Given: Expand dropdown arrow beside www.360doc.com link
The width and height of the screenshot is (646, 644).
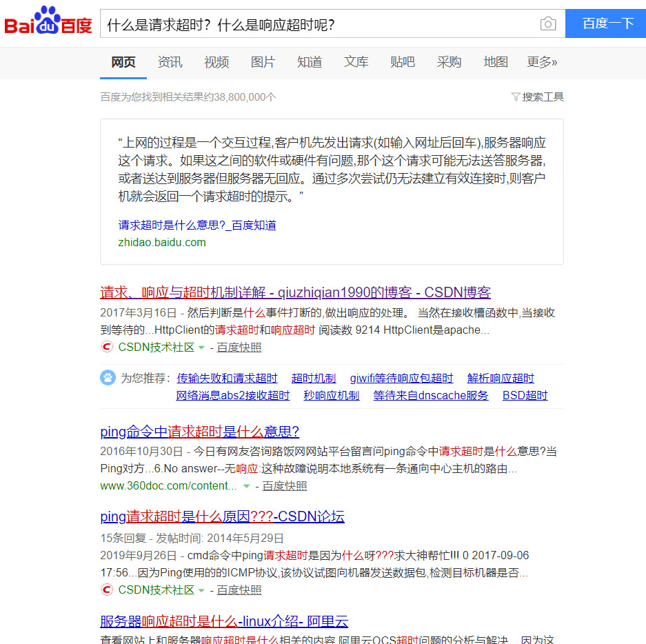Looking at the screenshot, I should pyautogui.click(x=246, y=486).
